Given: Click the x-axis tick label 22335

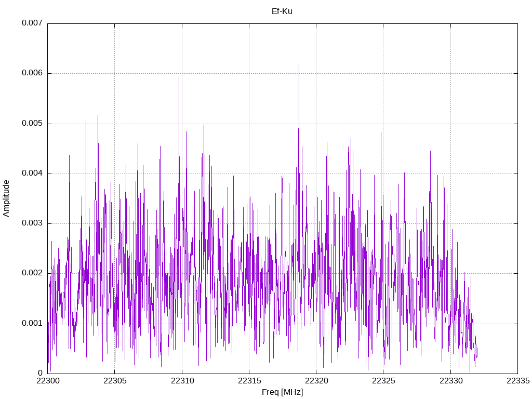Looking at the screenshot, I should point(518,381).
